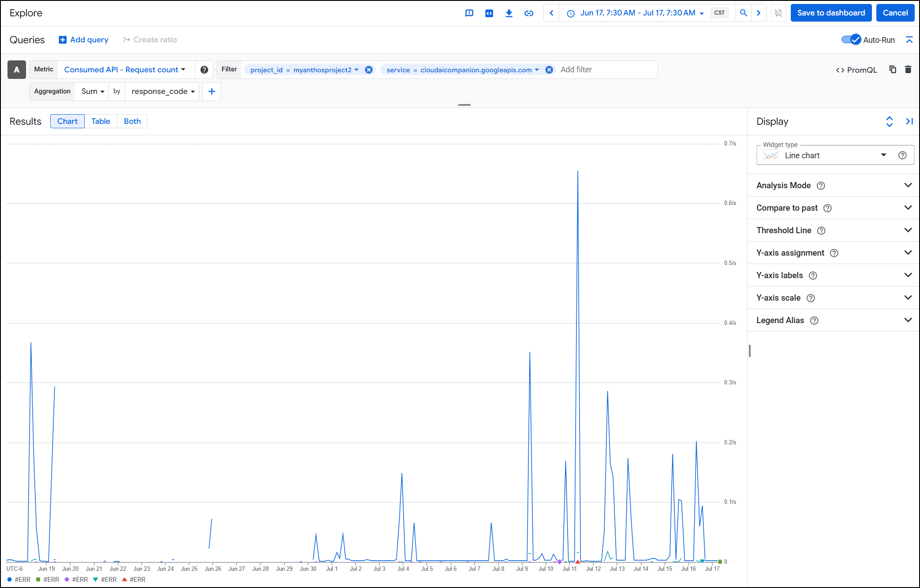
Task: Open the feedback icon in top toolbar
Action: click(469, 13)
